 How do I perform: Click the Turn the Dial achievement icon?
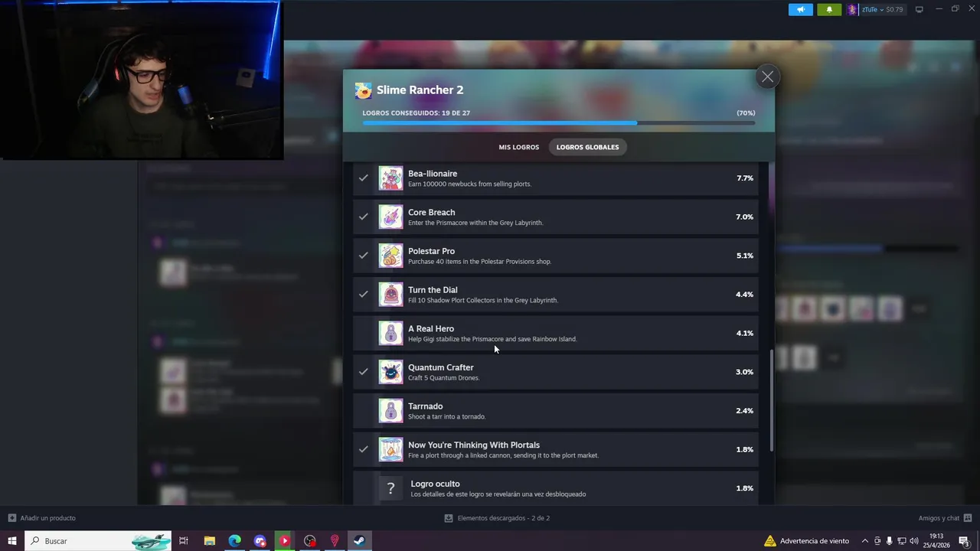[x=390, y=295]
